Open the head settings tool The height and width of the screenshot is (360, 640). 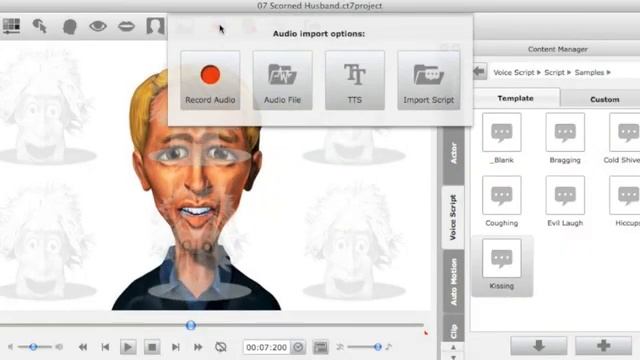point(70,27)
